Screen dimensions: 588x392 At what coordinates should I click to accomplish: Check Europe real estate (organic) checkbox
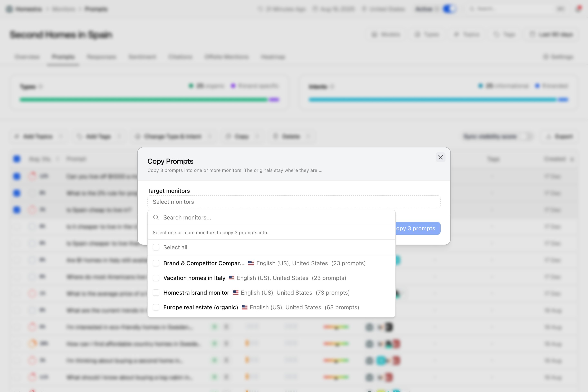156,307
